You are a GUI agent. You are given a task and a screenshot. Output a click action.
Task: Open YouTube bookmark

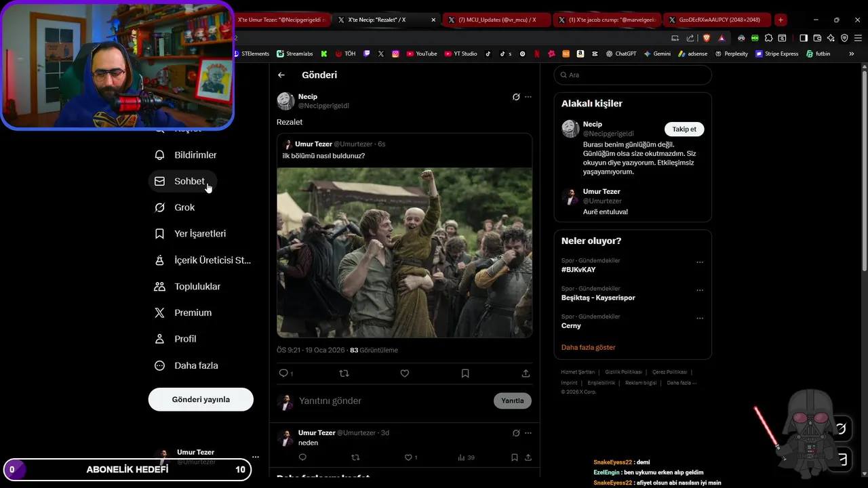(x=422, y=54)
